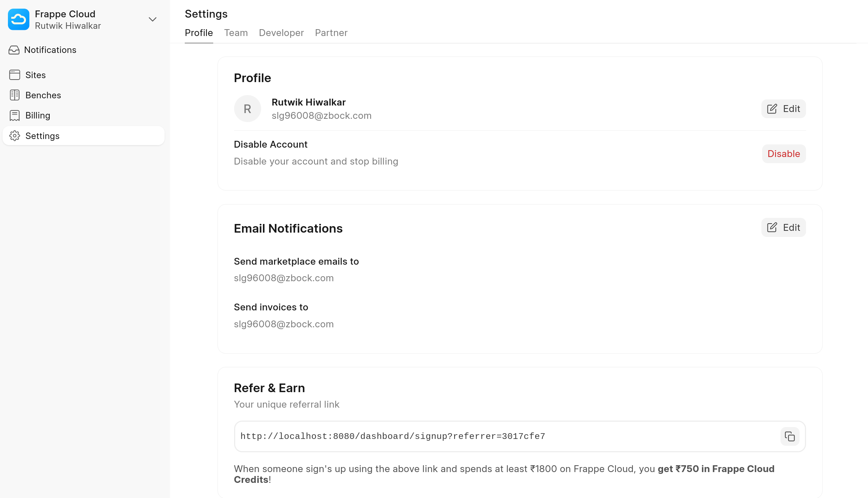Open Notifications from the sidebar
The width and height of the screenshot is (868, 498).
(14, 50)
